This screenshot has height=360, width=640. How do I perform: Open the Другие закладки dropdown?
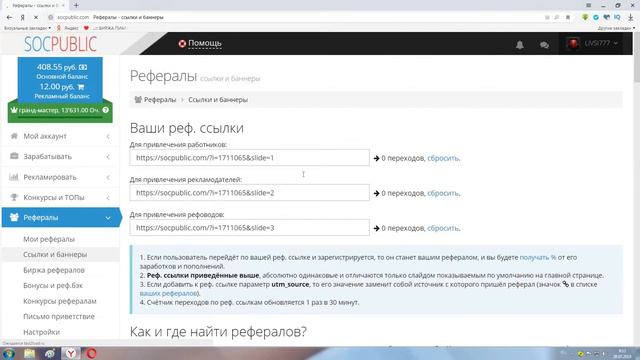[x=616, y=28]
